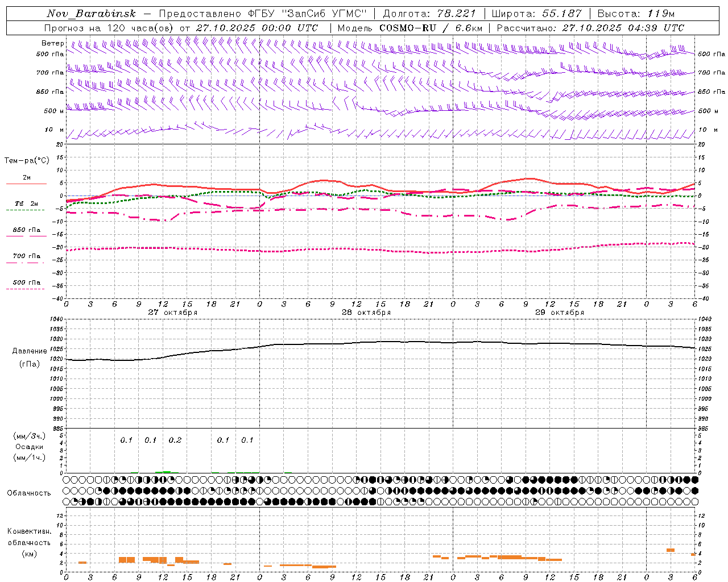728x582 pixels.
Task: Click the provider text ФГБУ "ЗапСиб УГМС"
Action: click(x=308, y=14)
